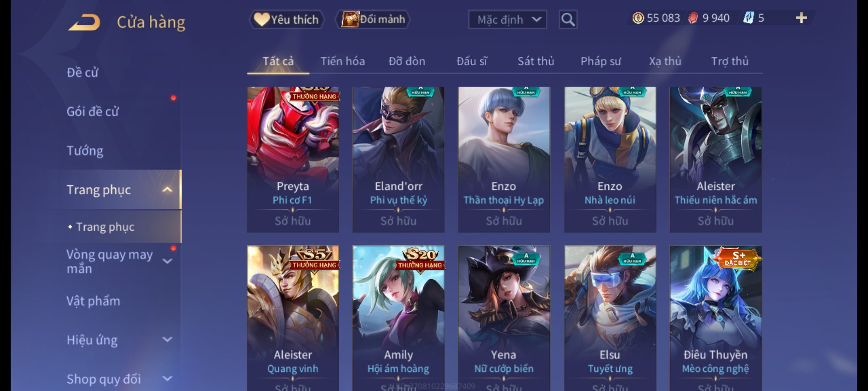Open the Mặc định sort dropdown
Screen dimensions: 868x391
pyautogui.click(x=507, y=20)
